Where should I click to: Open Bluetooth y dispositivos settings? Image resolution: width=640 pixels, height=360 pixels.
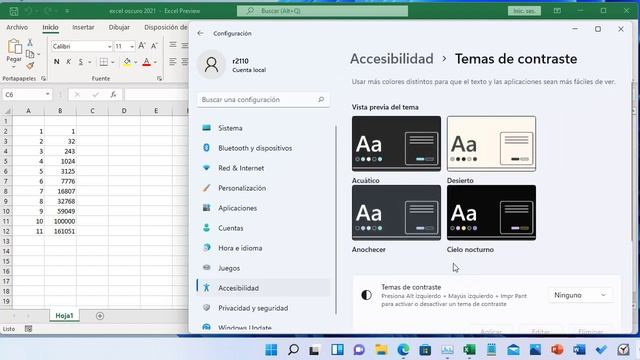pyautogui.click(x=263, y=148)
